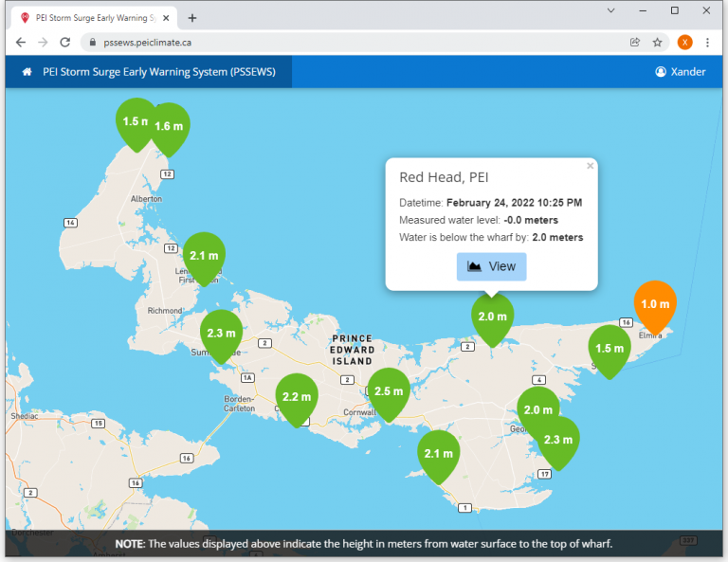Click the PSSEWS header title link
The image size is (728, 562).
point(158,72)
